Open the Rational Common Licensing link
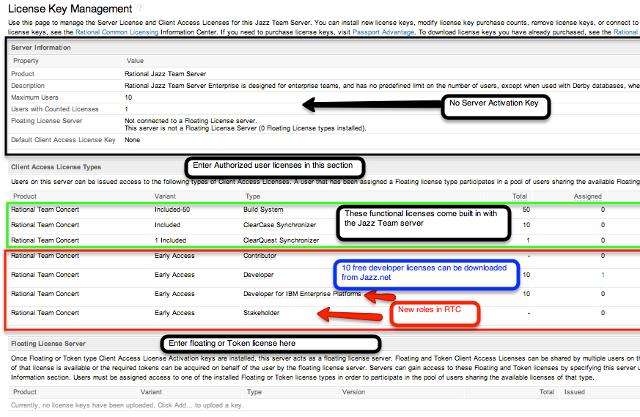The height and width of the screenshot is (417, 640). (117, 32)
